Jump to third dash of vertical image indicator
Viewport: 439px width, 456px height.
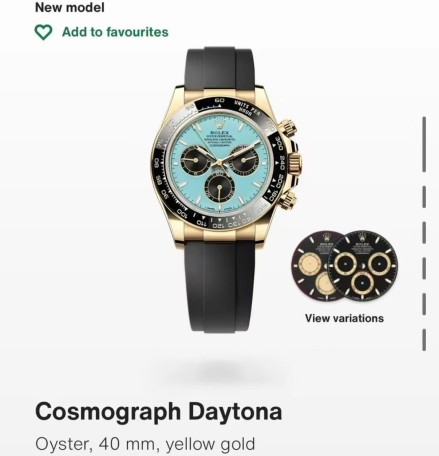coord(424,232)
